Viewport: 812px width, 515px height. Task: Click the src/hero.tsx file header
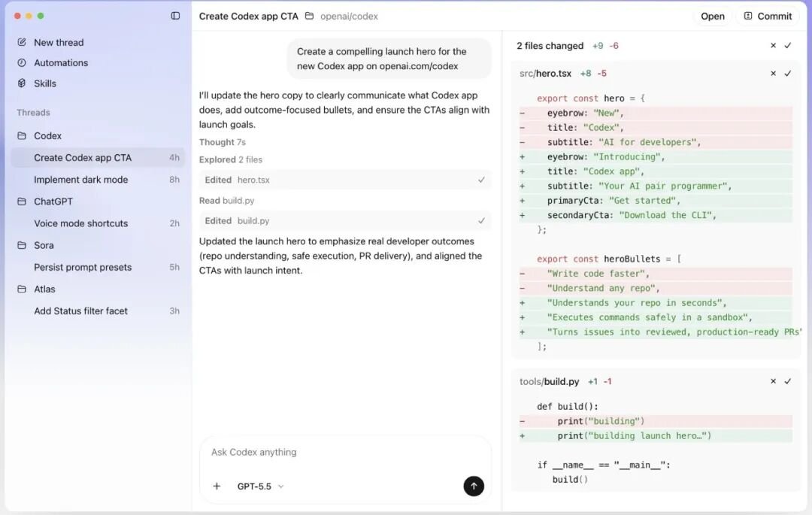pyautogui.click(x=545, y=74)
